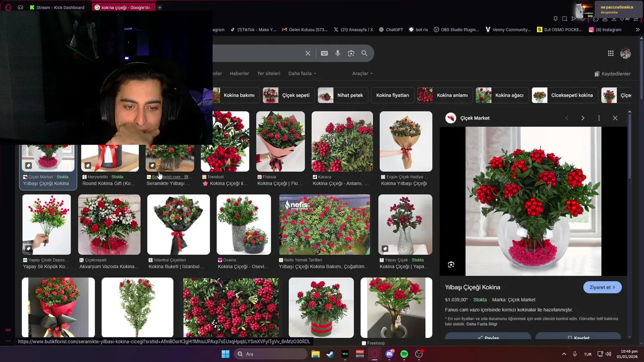
Task: Switch the TUR keyboard language indicator
Action: (588, 354)
